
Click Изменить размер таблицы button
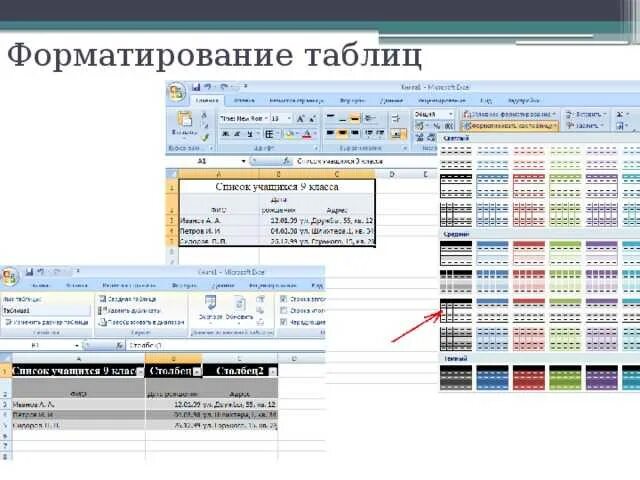click(x=47, y=322)
